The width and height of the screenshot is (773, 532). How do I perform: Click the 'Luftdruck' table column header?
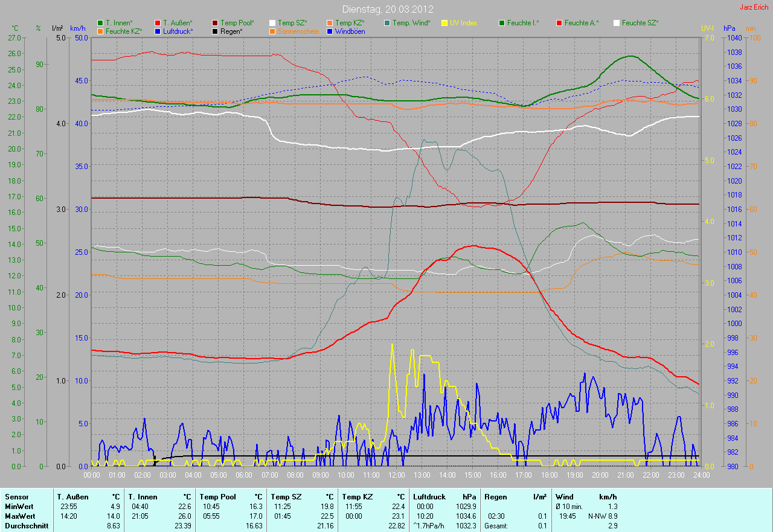click(x=430, y=497)
